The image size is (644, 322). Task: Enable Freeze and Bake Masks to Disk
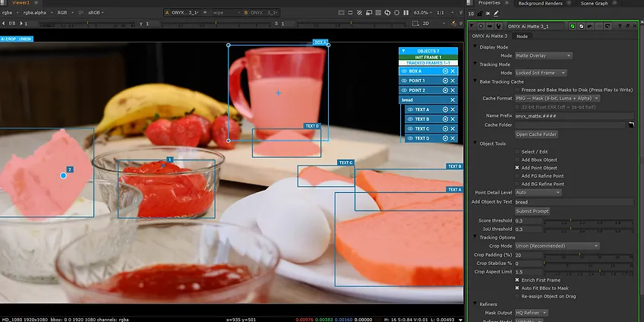[517, 90]
